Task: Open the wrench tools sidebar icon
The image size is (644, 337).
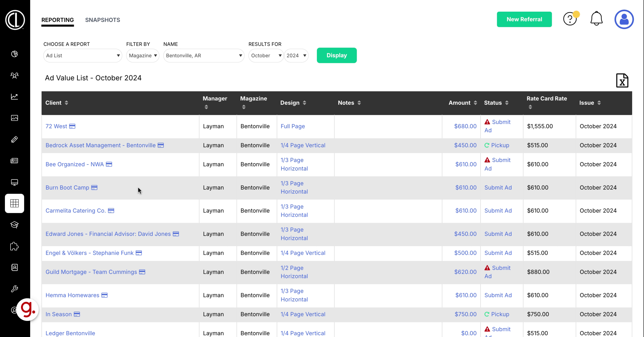Action: click(15, 289)
